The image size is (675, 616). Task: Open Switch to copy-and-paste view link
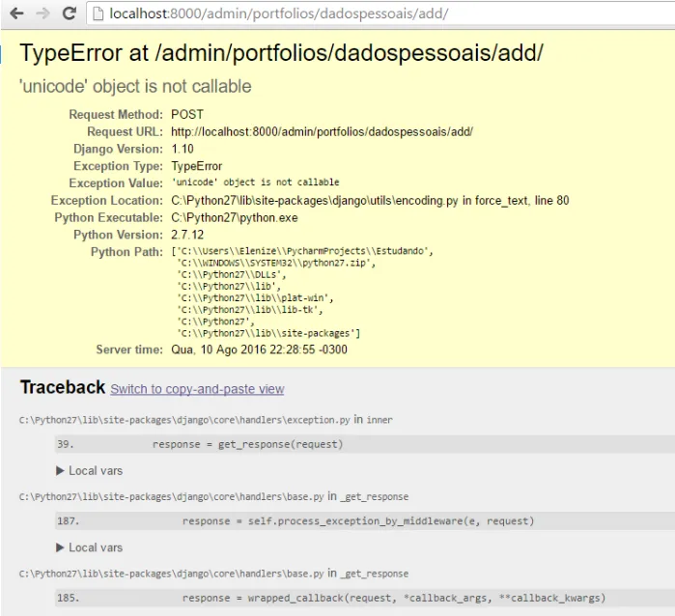tap(197, 389)
